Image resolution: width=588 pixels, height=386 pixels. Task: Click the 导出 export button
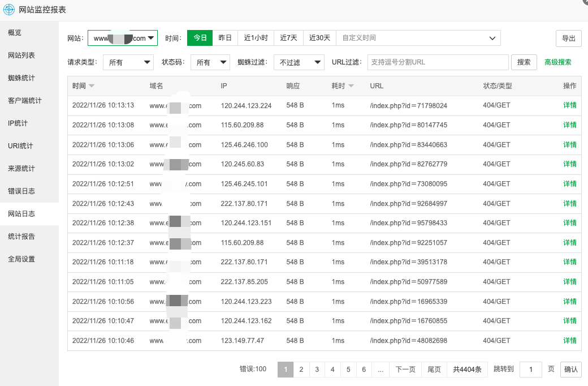point(569,38)
